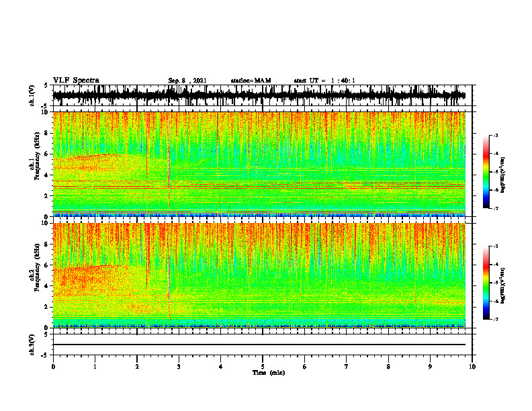Screen dimensions: 532x411
Task: Click time axis tick label "6"
Action: [x=305, y=367]
